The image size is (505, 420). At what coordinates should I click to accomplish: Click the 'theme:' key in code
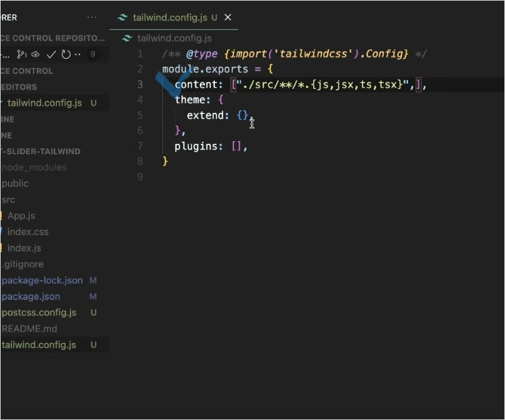coord(193,100)
